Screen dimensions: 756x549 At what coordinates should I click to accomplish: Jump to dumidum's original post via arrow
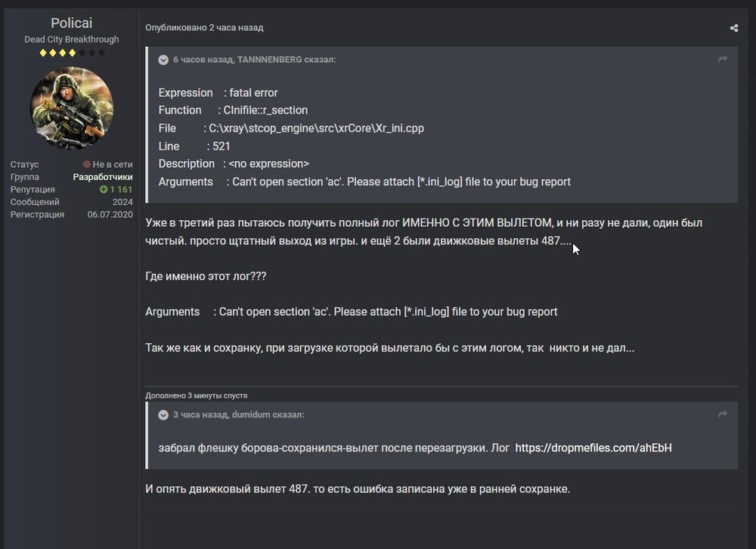coord(723,414)
